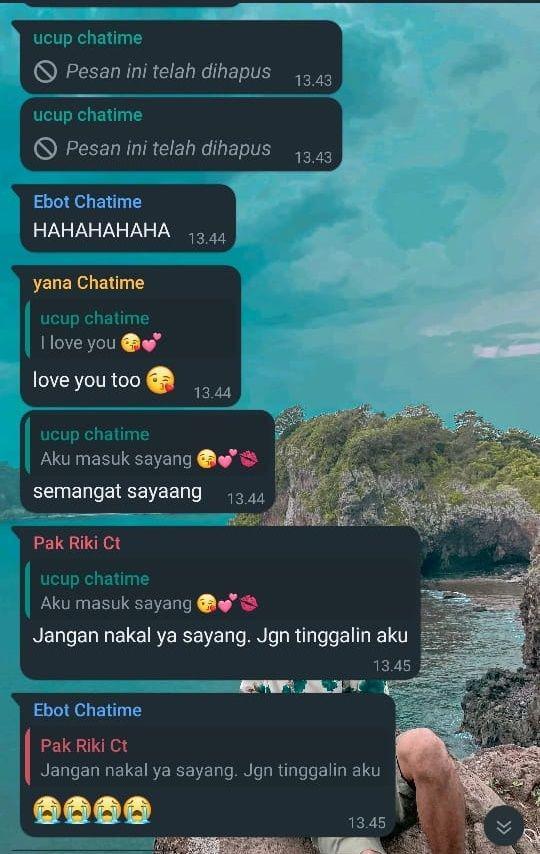Open sender name 'yana Chatime'
540x854 pixels.
click(89, 283)
